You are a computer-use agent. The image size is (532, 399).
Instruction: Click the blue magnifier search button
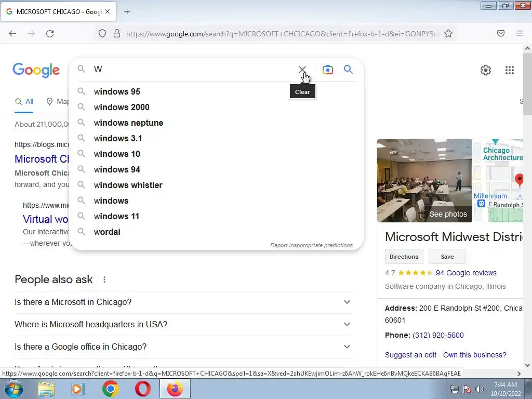click(x=348, y=70)
